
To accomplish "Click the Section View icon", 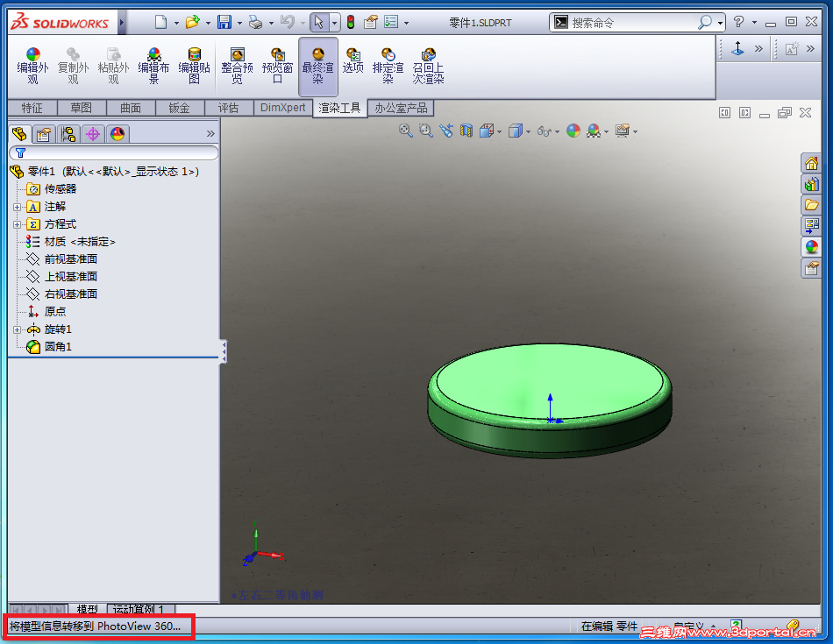I will 466,131.
